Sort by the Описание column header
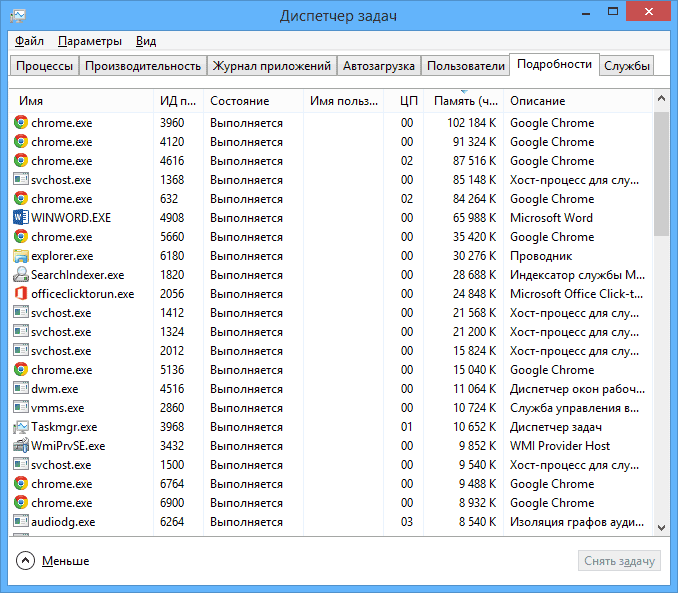This screenshot has height=593, width=678. click(x=578, y=101)
